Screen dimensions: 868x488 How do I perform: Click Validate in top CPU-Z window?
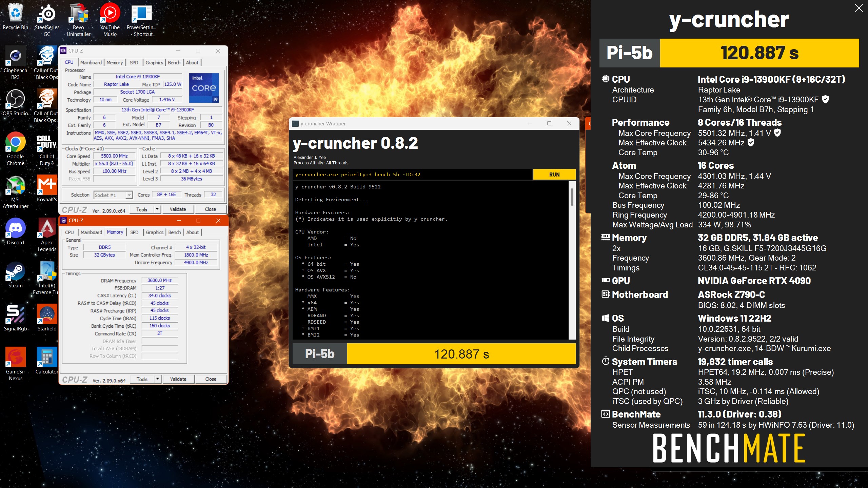pos(178,209)
